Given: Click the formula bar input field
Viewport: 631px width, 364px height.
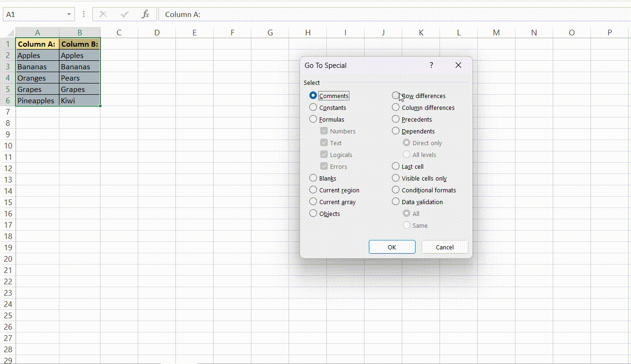Looking at the screenshot, I should (x=394, y=14).
